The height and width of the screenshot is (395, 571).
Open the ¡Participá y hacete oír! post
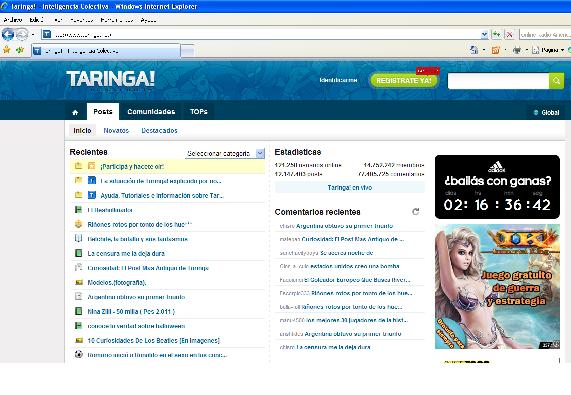(x=132, y=166)
